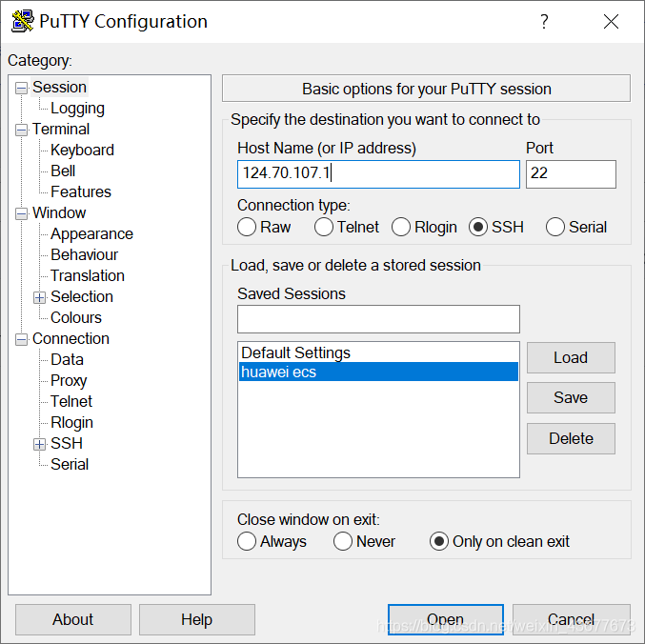Click the Port input field

571,174
